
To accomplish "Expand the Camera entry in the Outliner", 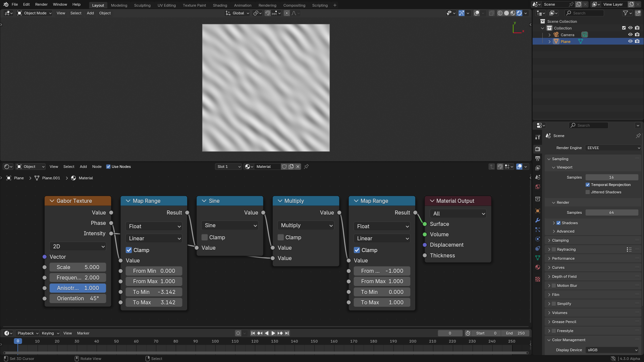I will (549, 35).
